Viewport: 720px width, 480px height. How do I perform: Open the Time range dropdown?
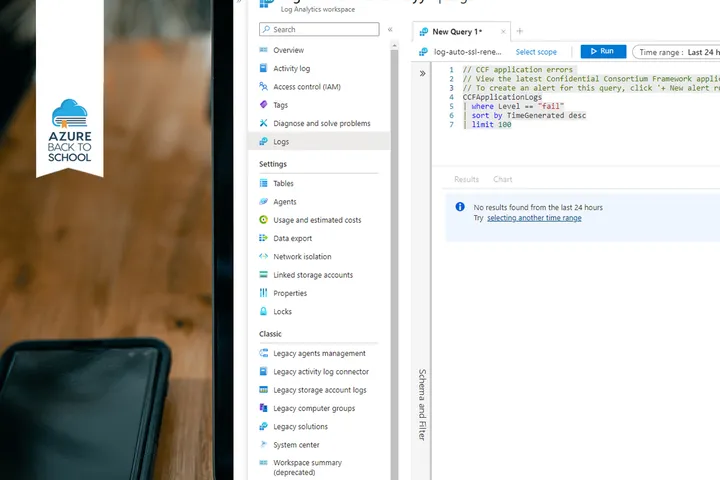pyautogui.click(x=678, y=52)
